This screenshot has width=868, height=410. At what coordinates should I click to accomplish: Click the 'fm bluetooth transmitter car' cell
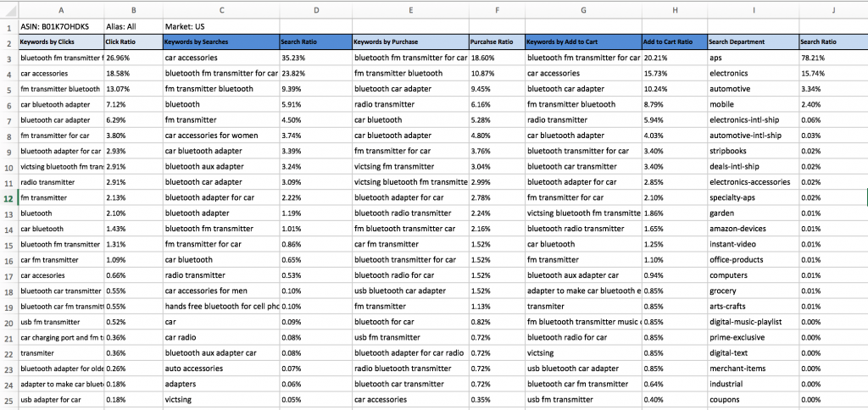(411, 229)
